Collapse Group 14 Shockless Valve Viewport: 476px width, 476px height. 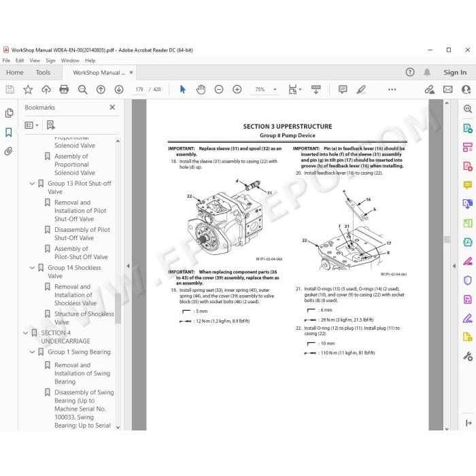pyautogui.click(x=32, y=268)
